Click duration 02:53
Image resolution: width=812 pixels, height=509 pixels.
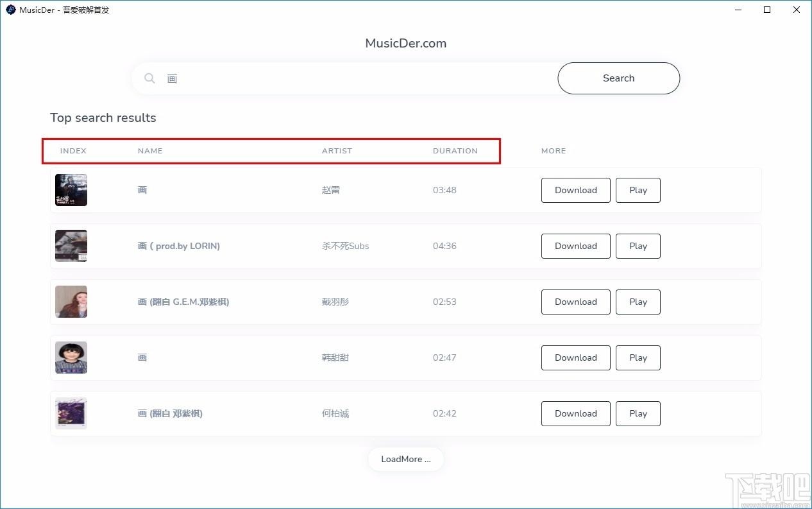[x=444, y=302]
